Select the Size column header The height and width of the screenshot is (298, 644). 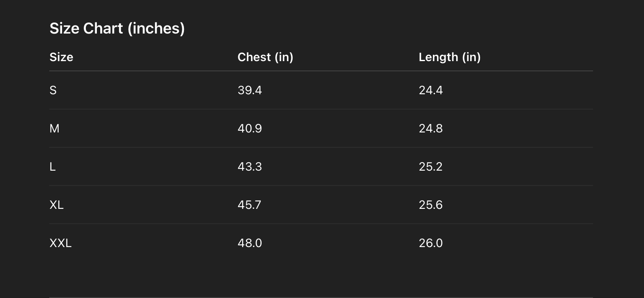pos(62,57)
